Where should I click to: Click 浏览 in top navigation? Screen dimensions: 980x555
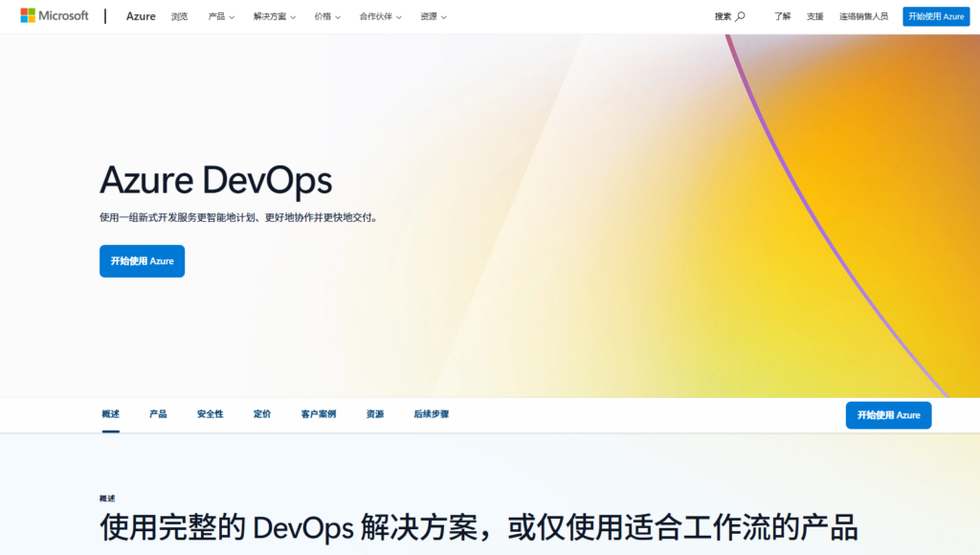(179, 16)
